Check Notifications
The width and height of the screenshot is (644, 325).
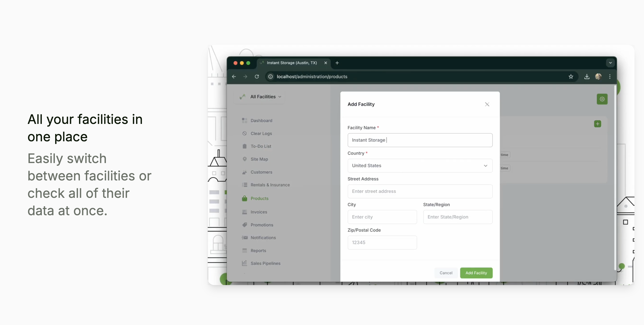tap(263, 237)
